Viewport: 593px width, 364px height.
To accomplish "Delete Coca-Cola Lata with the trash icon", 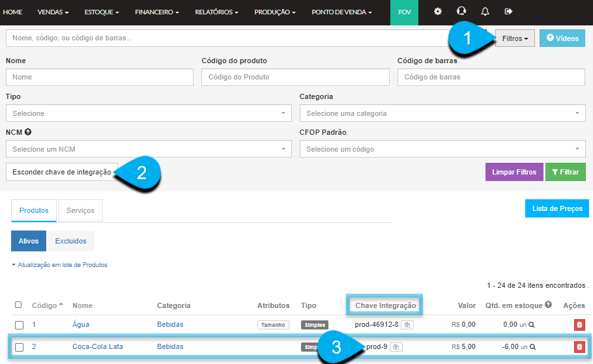I will (579, 347).
